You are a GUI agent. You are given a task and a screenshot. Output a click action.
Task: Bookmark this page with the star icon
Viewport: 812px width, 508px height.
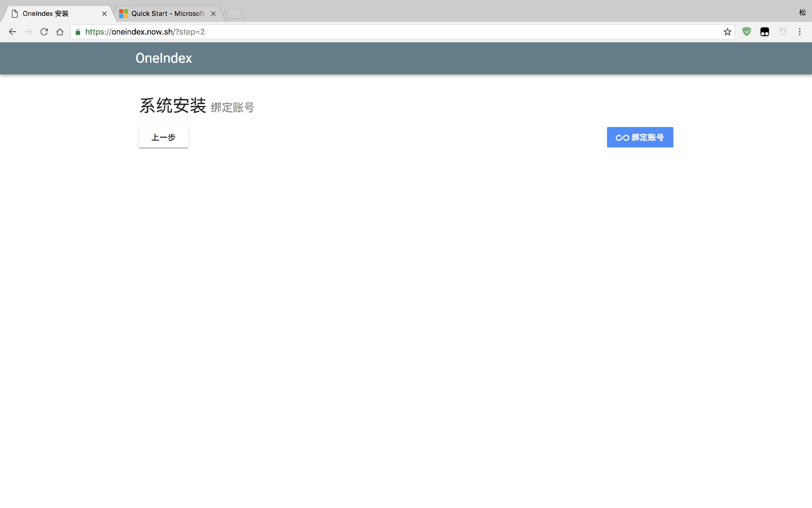pos(727,32)
